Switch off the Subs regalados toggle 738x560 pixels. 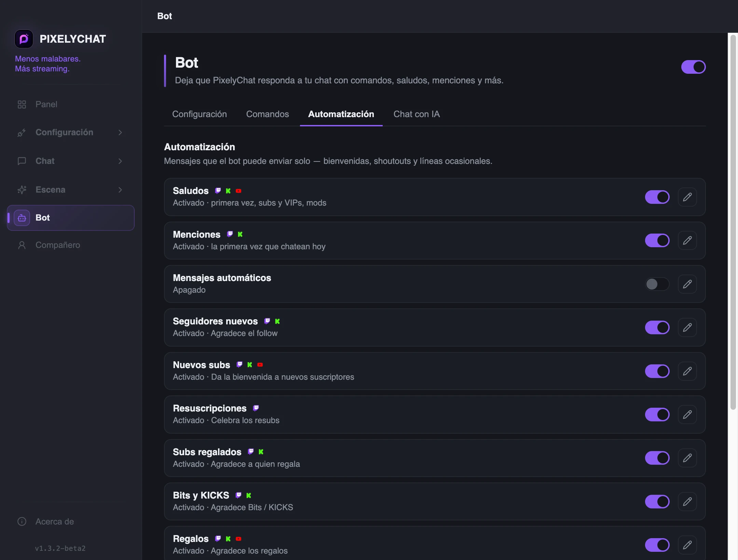657,458
